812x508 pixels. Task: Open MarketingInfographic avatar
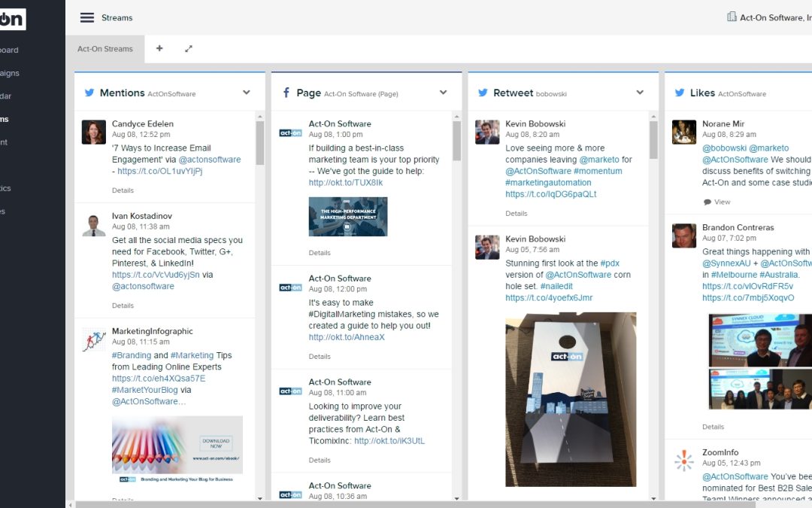coord(94,340)
